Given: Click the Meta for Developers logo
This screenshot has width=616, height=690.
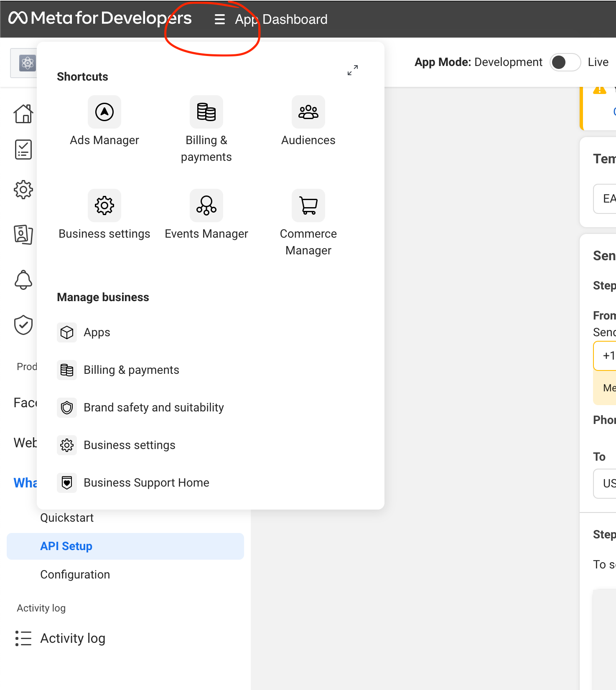Looking at the screenshot, I should click(x=100, y=18).
